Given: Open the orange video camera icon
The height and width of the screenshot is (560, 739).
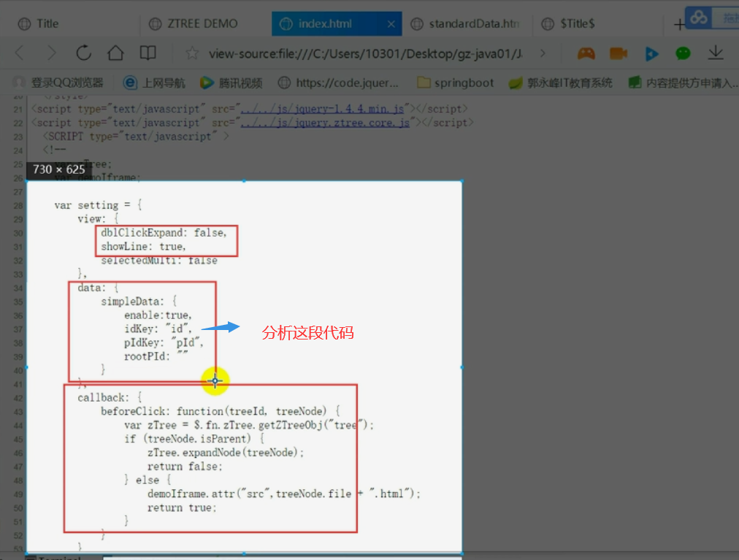Looking at the screenshot, I should [618, 53].
